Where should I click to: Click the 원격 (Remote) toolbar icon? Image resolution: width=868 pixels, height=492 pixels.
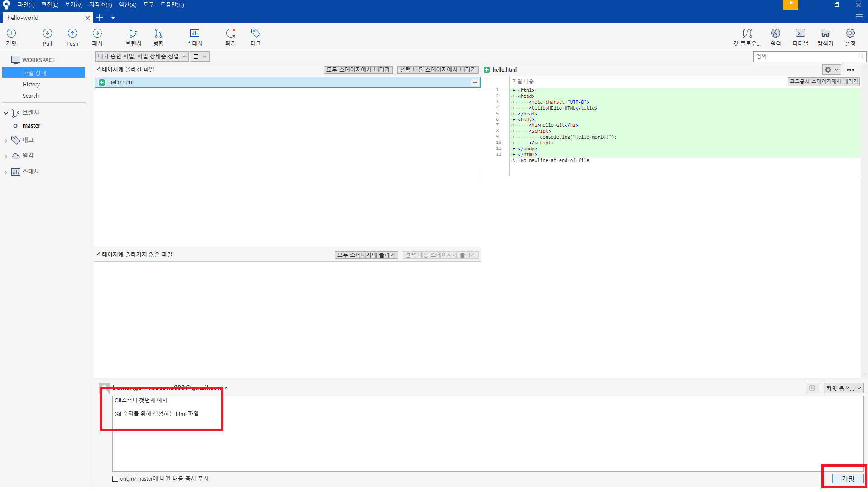click(x=776, y=37)
